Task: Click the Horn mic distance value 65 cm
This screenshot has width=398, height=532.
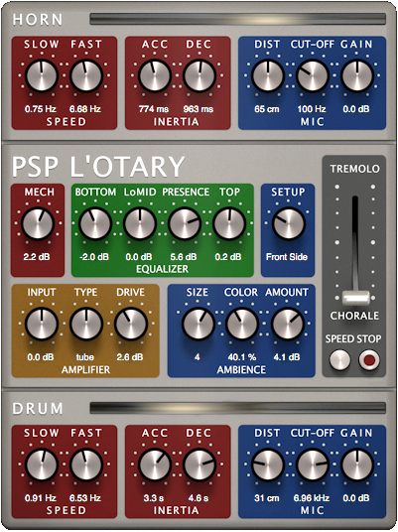Action: click(x=267, y=109)
